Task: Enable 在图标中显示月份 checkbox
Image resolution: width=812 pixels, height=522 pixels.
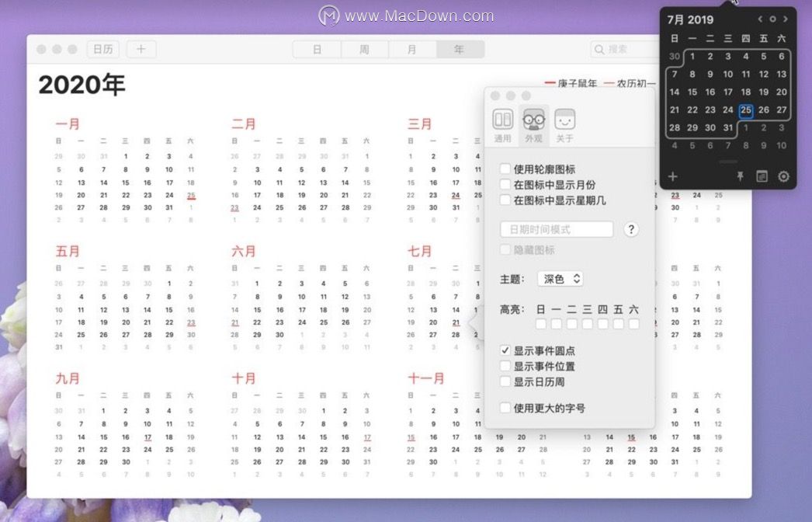Action: (x=505, y=184)
